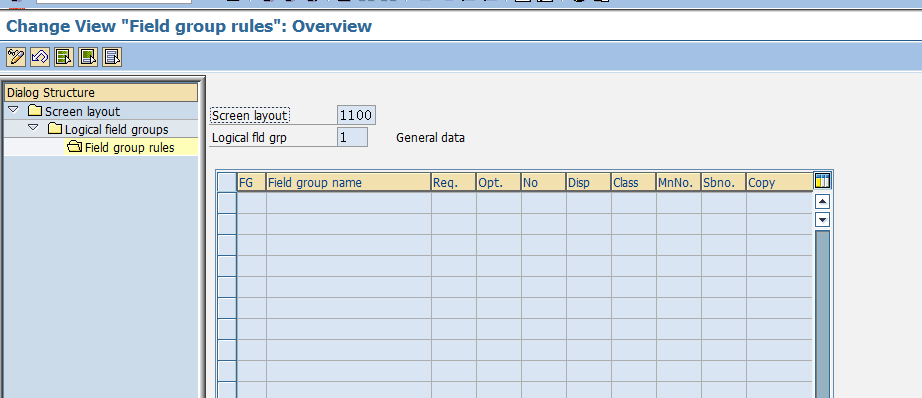
Task: Click the Class column header
Action: [x=633, y=182]
